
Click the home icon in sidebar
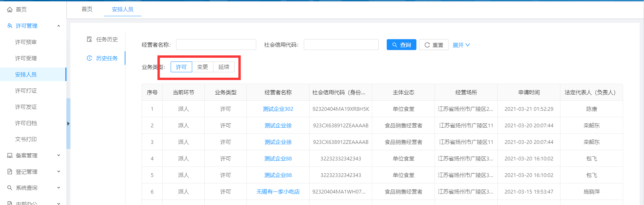click(10, 9)
